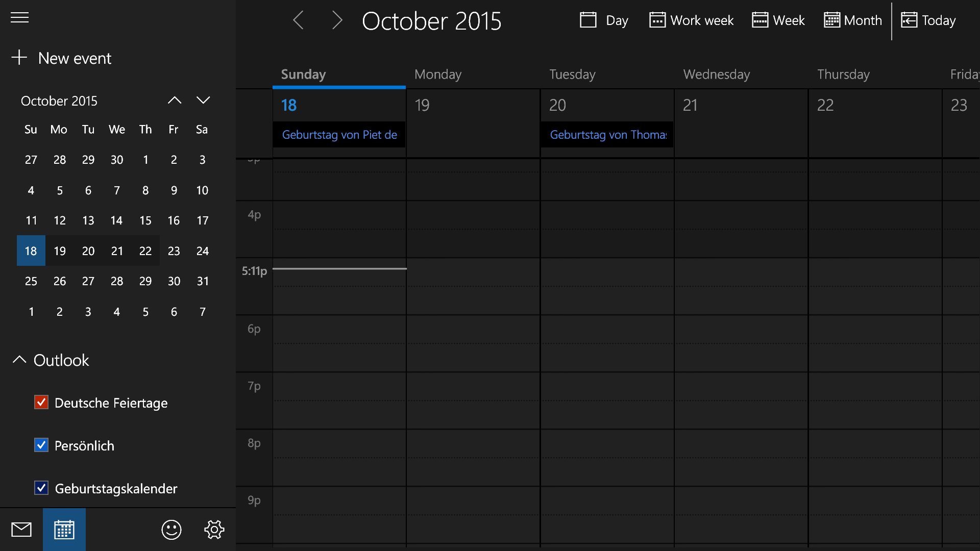Switch to the Mail app icon

coord(21,530)
